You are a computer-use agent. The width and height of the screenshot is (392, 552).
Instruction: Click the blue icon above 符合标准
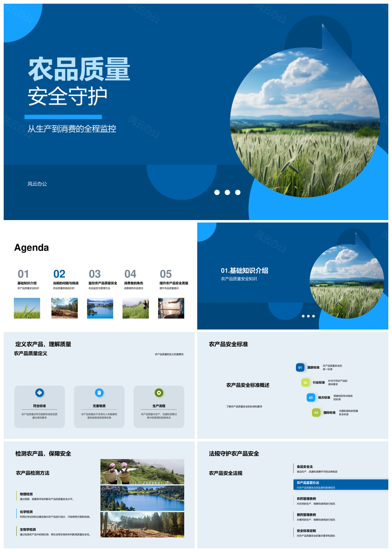click(x=39, y=393)
